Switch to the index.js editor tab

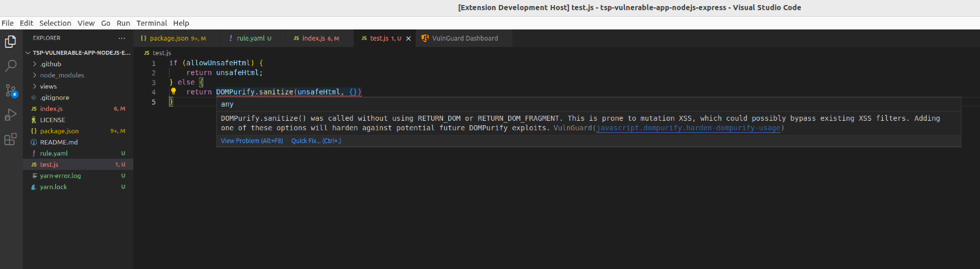pyautogui.click(x=320, y=38)
